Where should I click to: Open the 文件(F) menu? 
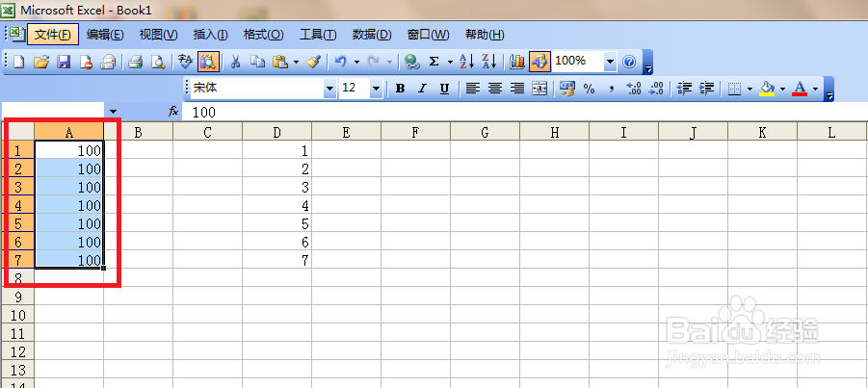53,35
